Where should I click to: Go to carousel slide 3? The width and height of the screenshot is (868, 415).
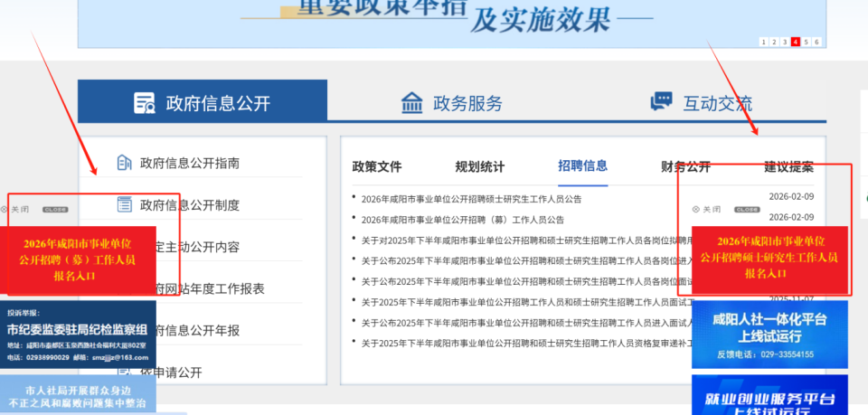[x=785, y=42]
